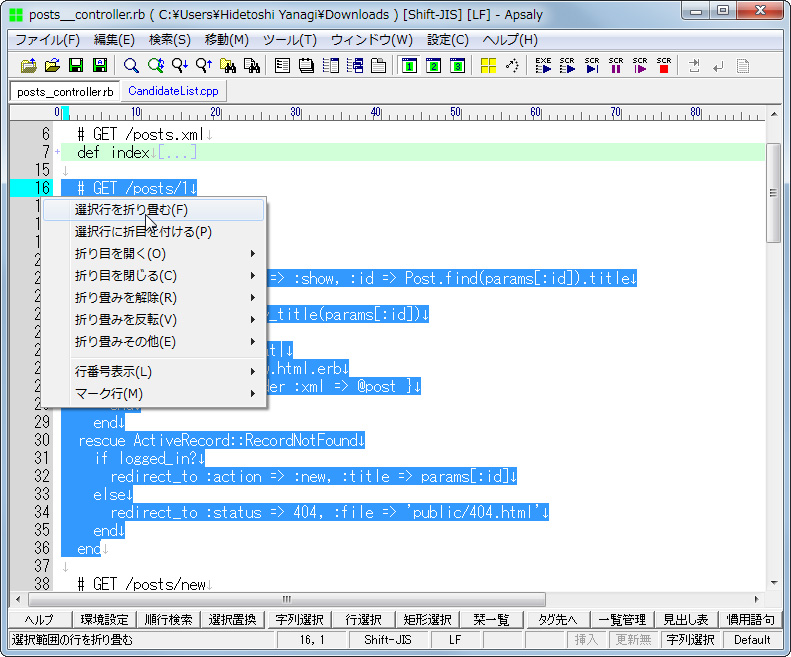Open the ウィンドウ(W) menu

[x=372, y=40]
